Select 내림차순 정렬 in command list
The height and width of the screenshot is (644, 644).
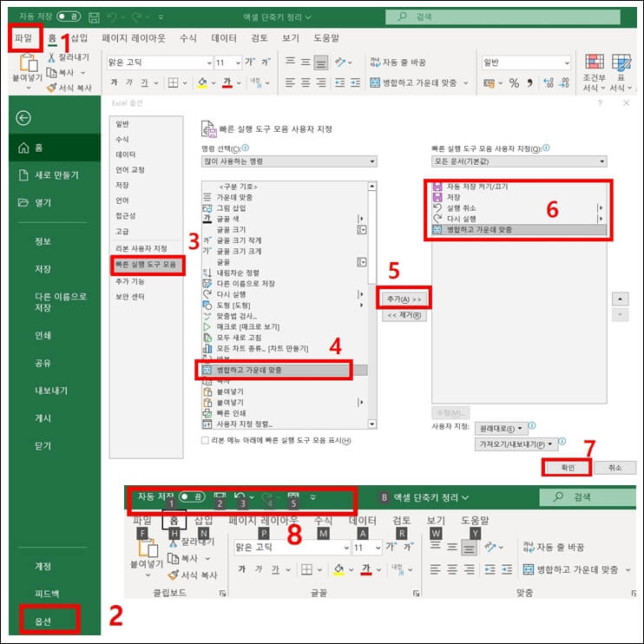[285, 273]
